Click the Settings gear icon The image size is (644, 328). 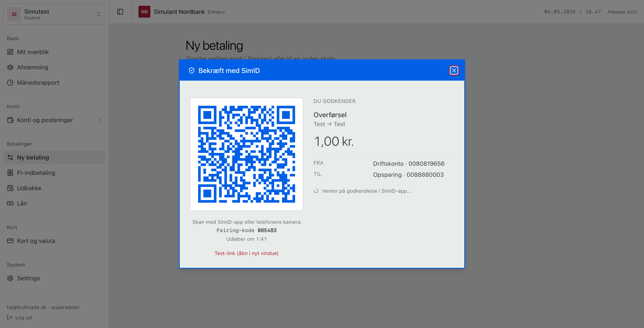pyautogui.click(x=10, y=278)
